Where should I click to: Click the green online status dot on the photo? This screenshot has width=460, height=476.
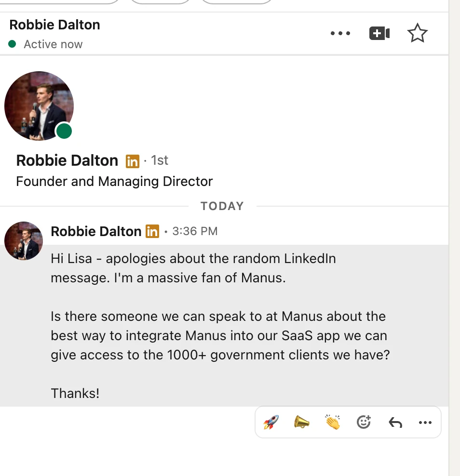[64, 131]
